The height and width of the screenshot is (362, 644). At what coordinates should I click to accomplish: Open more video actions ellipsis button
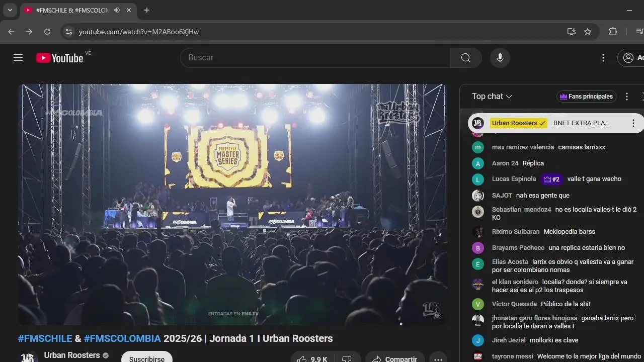point(438,359)
